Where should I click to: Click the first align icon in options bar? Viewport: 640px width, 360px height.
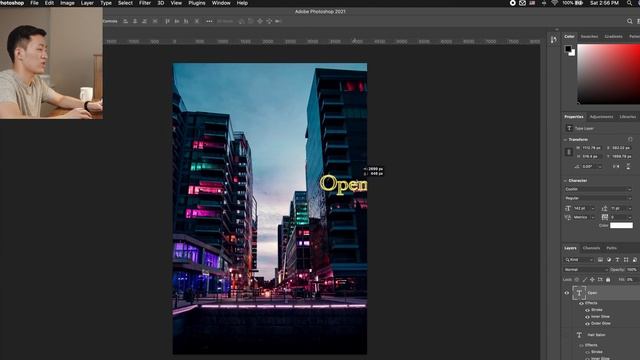tap(126, 21)
